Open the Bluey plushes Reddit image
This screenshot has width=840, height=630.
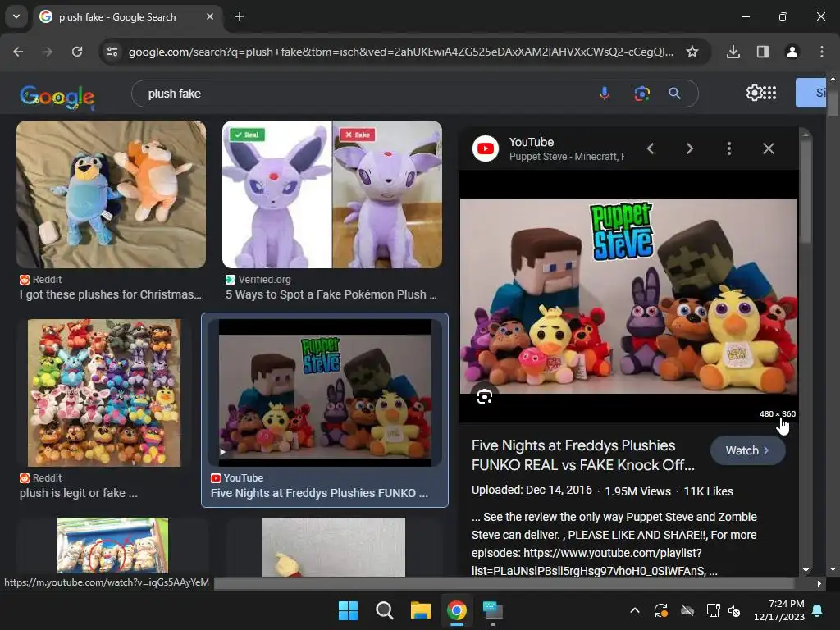pyautogui.click(x=111, y=194)
